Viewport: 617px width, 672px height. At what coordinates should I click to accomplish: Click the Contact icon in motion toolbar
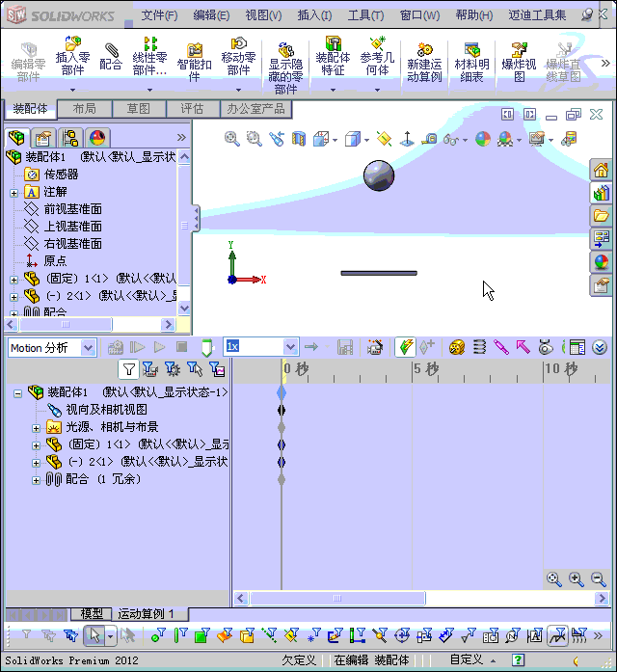pyautogui.click(x=545, y=347)
